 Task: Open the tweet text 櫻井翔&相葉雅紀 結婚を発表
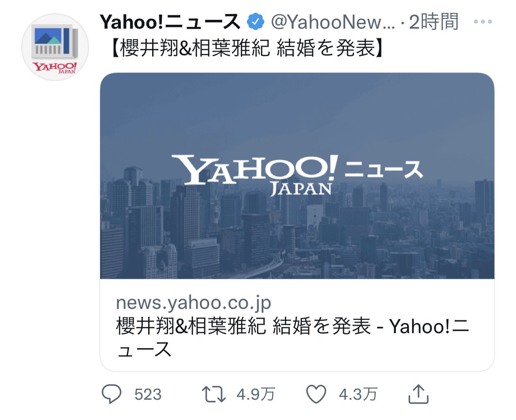coord(247,48)
